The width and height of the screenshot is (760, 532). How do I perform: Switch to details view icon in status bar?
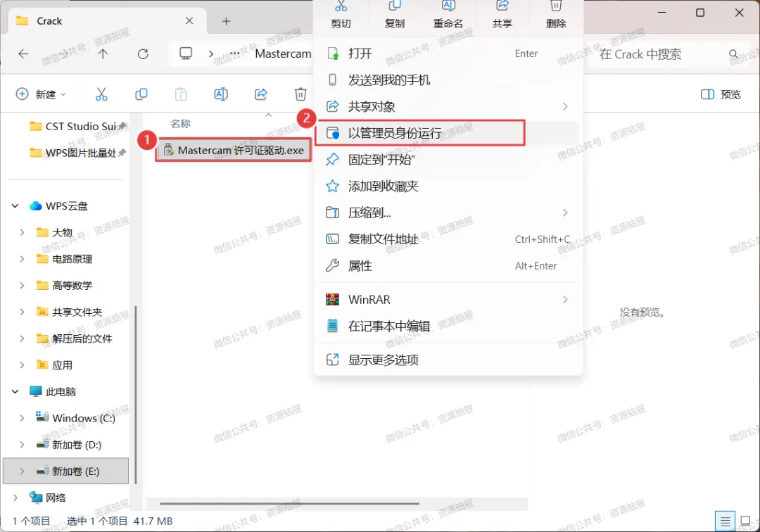725,521
